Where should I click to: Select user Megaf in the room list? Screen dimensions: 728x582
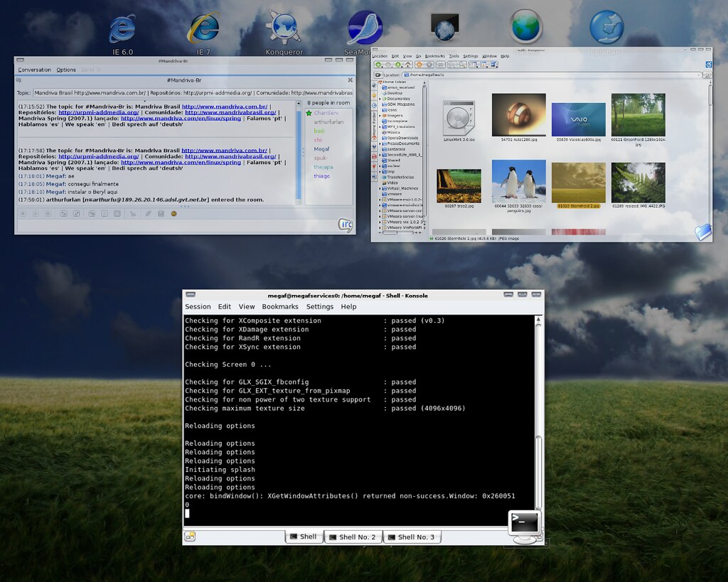tap(321, 149)
